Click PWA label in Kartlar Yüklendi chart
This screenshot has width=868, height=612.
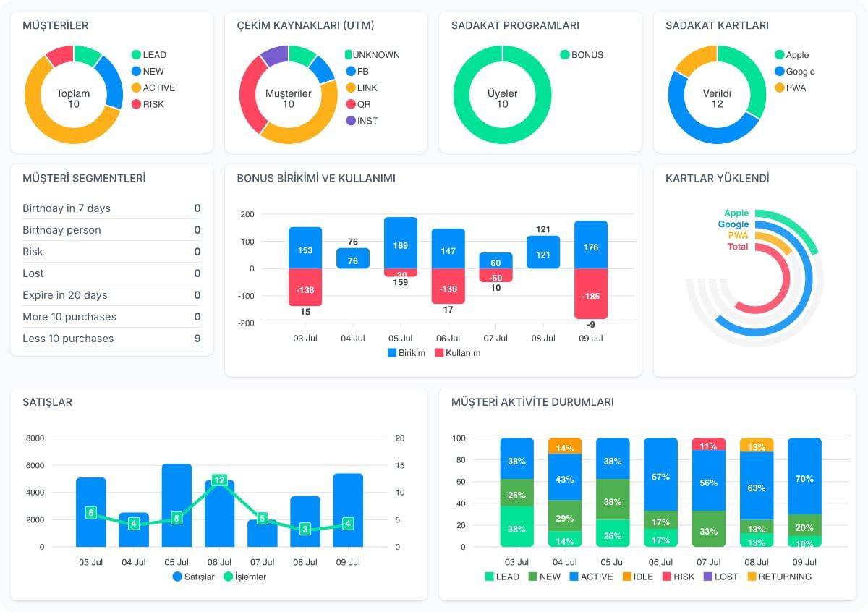[x=739, y=236]
